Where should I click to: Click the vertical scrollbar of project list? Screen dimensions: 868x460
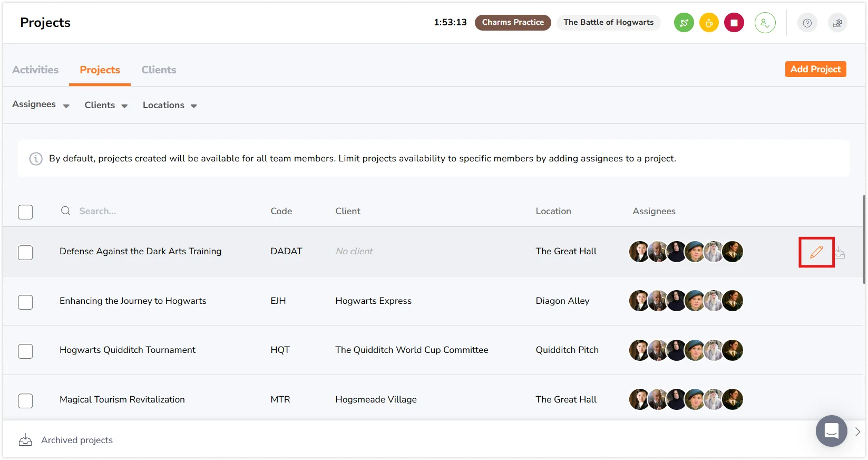coord(864,239)
